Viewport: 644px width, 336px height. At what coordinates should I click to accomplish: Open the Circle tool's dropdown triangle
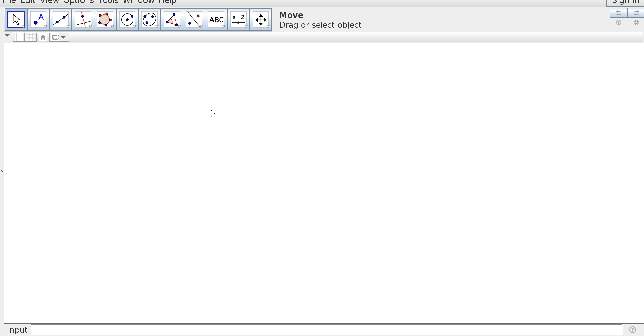click(135, 27)
